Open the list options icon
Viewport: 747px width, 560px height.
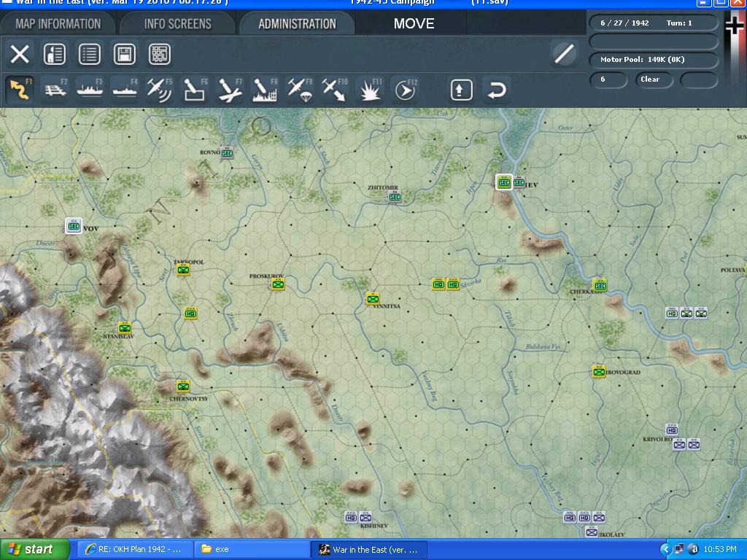90,54
